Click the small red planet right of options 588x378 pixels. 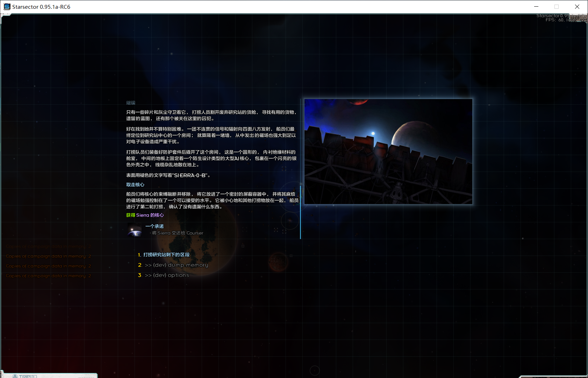[278, 262]
